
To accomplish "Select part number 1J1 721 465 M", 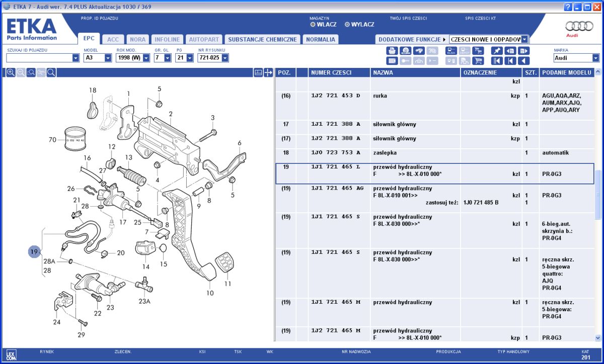I will click(336, 302).
